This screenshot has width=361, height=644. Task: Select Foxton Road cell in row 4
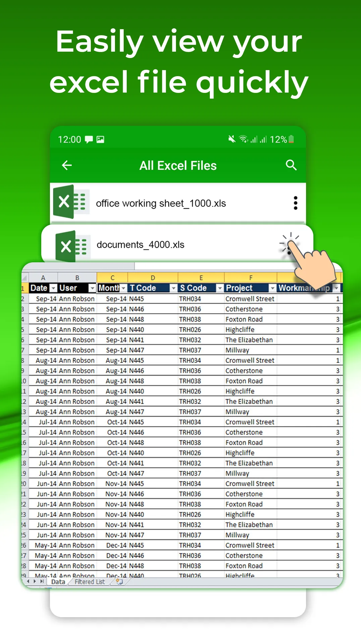pos(251,319)
